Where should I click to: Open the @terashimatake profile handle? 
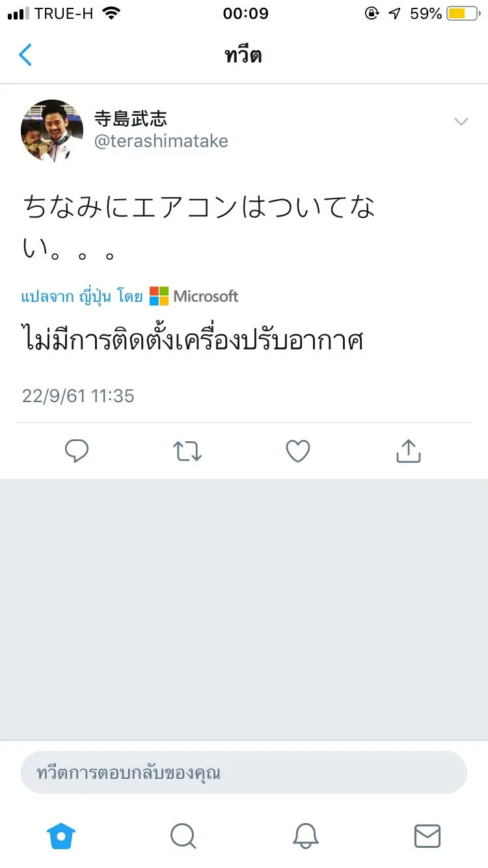coord(161,141)
